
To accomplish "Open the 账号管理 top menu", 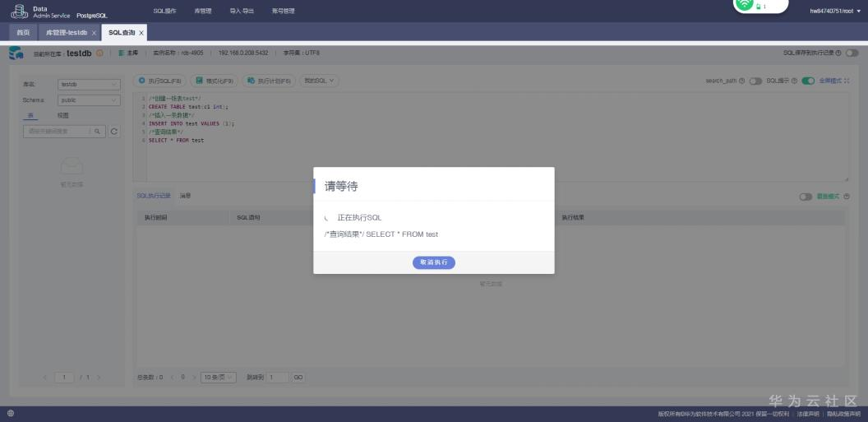I will click(283, 11).
